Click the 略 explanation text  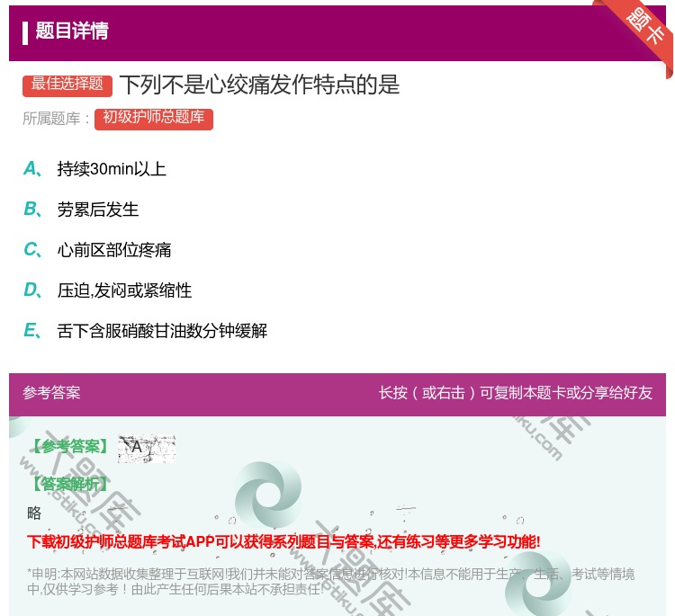(x=34, y=513)
